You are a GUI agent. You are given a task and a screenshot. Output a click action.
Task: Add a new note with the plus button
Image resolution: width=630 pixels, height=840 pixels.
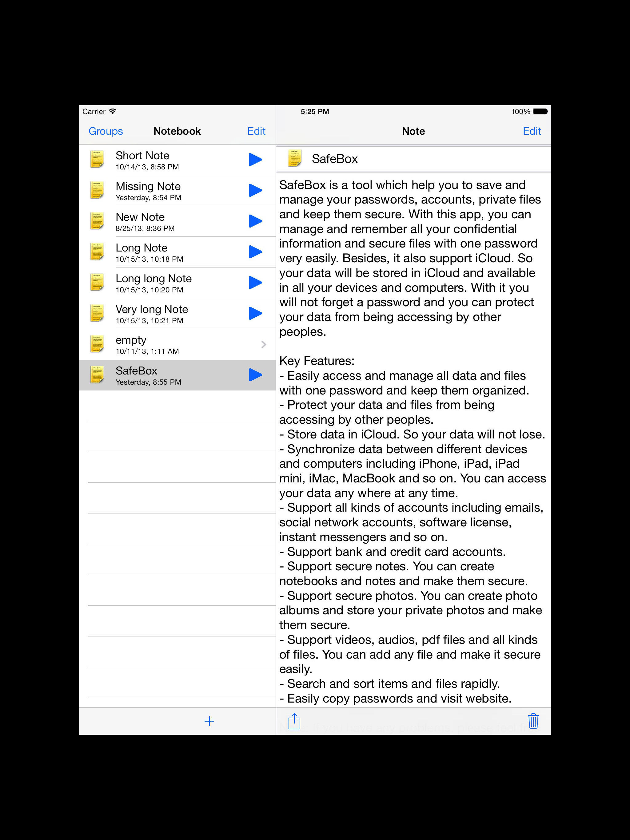(x=209, y=721)
